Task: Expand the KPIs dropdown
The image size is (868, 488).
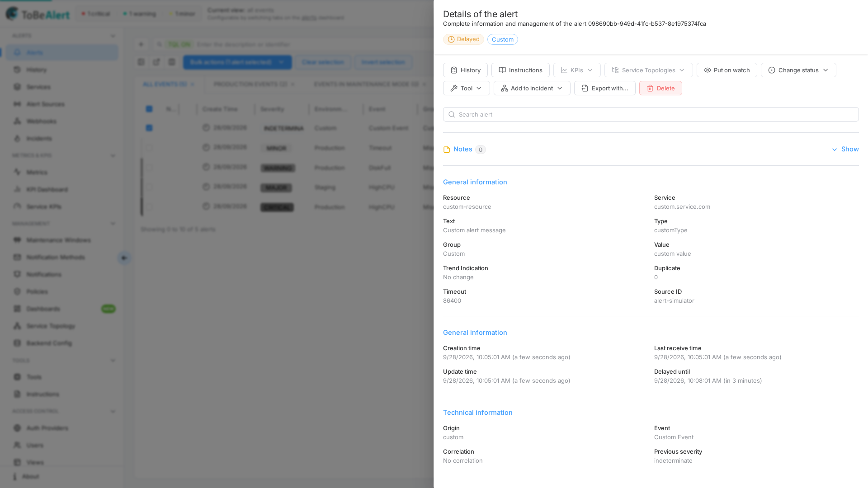Action: pos(577,70)
